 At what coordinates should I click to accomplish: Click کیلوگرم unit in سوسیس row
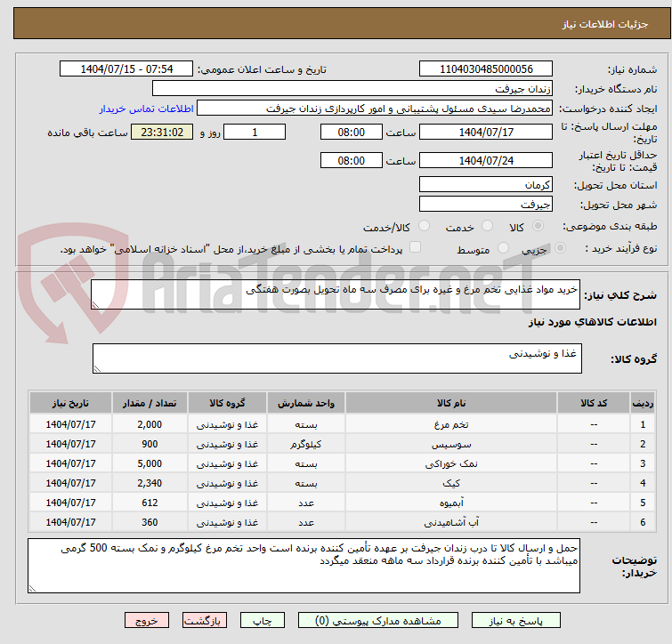(x=306, y=444)
